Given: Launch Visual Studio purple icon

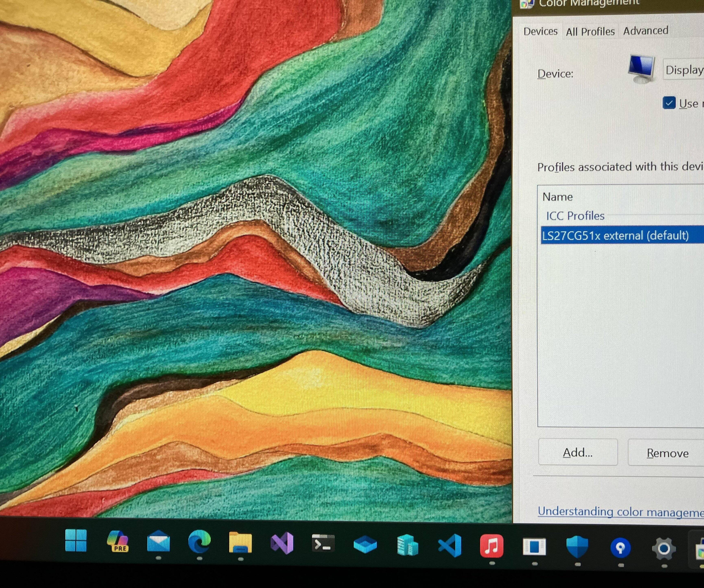Looking at the screenshot, I should (x=282, y=543).
